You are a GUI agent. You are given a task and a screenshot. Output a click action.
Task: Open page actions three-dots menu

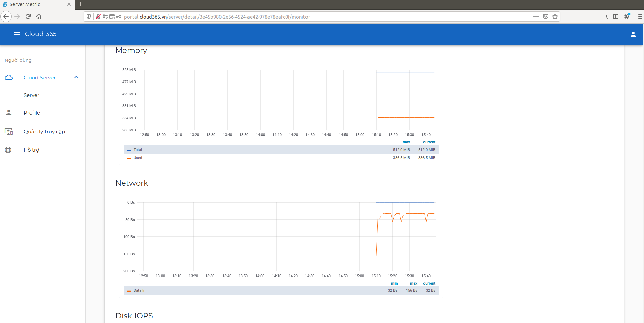(536, 17)
